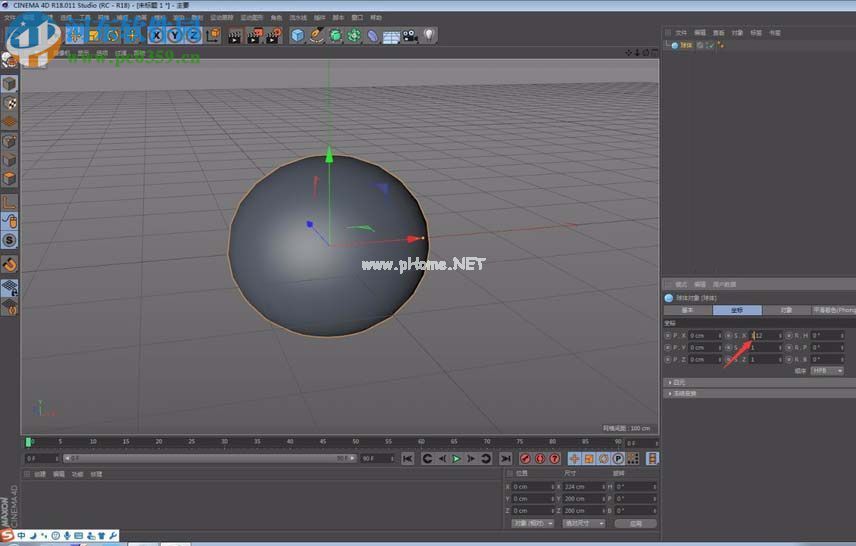This screenshot has height=546, width=856.
Task: Click the cube primitive object icon
Action: click(297, 36)
